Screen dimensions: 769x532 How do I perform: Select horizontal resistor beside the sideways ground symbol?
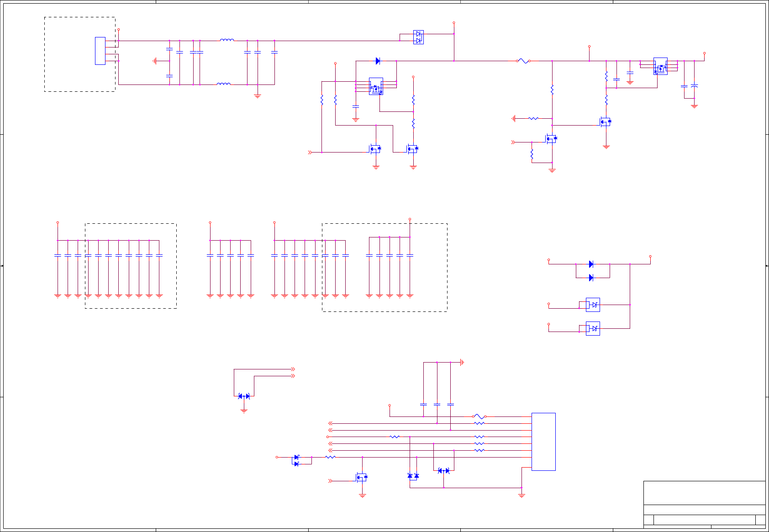[x=533, y=118]
